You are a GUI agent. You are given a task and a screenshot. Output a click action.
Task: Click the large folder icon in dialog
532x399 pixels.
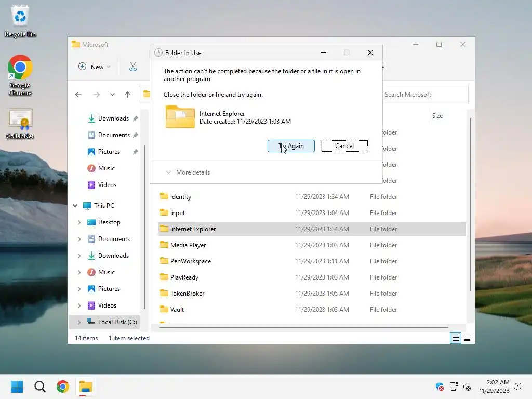[180, 116]
